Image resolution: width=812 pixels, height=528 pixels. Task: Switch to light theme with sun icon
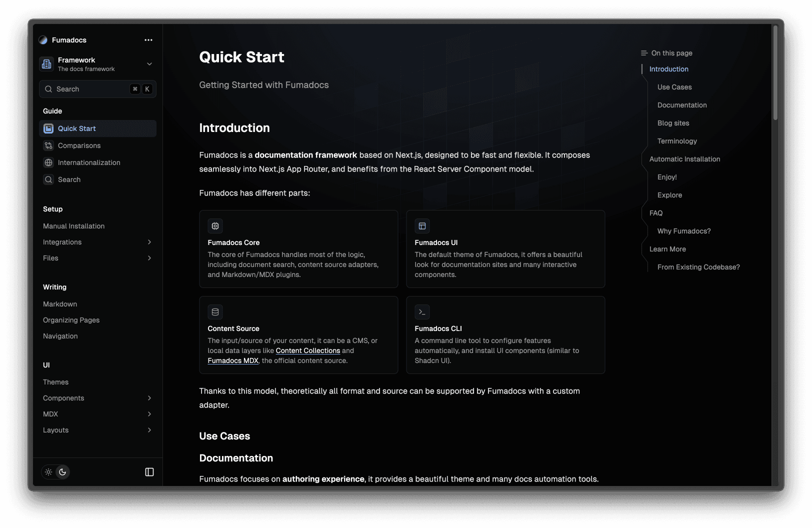[x=48, y=472]
